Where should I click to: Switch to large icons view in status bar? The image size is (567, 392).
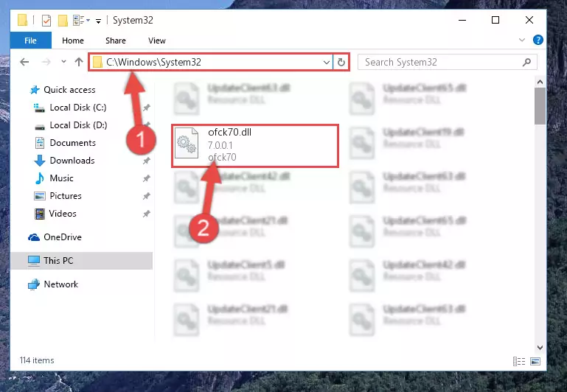535,361
